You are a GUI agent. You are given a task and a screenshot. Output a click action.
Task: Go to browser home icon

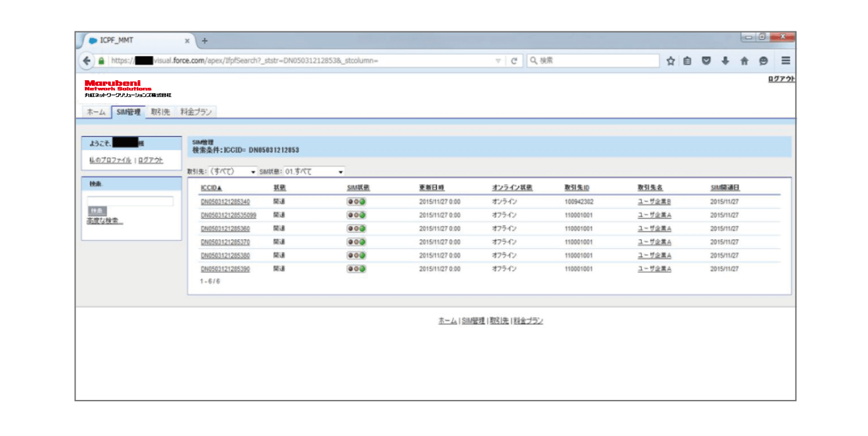(x=744, y=60)
